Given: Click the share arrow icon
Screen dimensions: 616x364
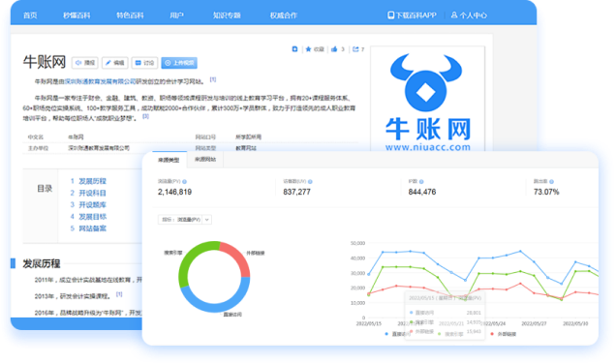Looking at the screenshot, I should [x=355, y=49].
